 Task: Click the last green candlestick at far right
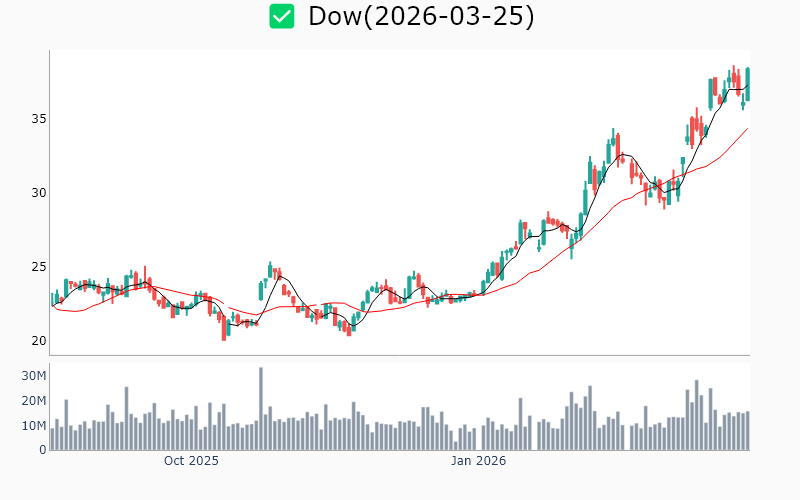coord(747,84)
